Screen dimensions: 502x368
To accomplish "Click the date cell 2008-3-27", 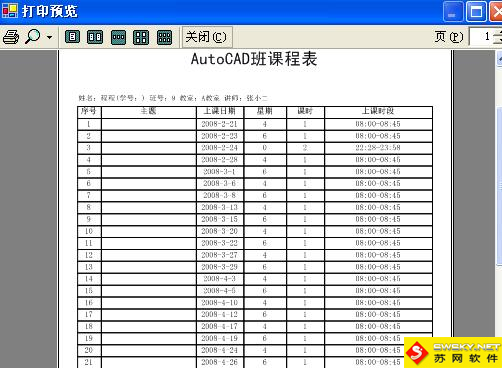I will (220, 255).
